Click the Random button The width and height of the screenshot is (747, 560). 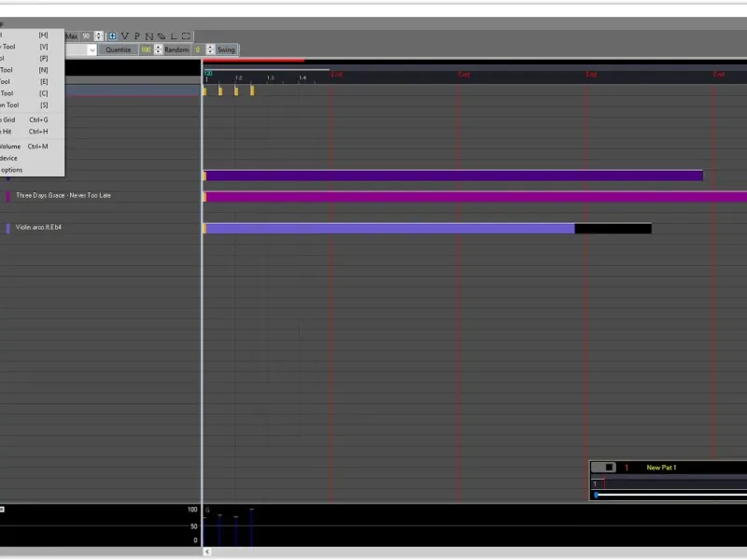tap(176, 49)
